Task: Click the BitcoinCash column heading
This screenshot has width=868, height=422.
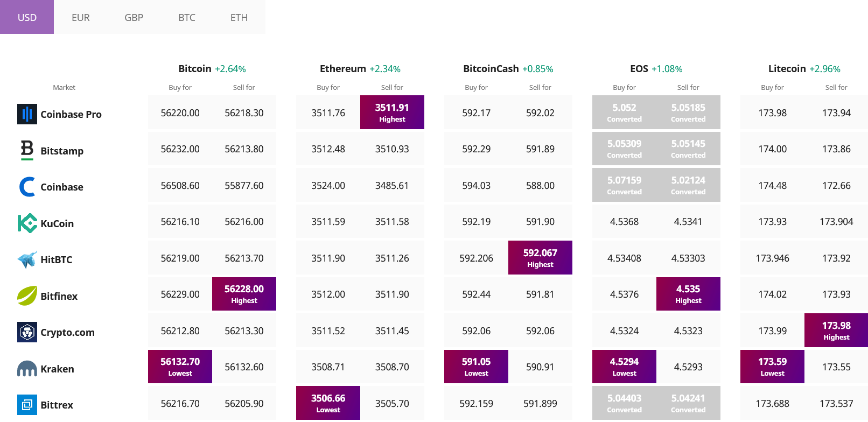Action: 491,68
